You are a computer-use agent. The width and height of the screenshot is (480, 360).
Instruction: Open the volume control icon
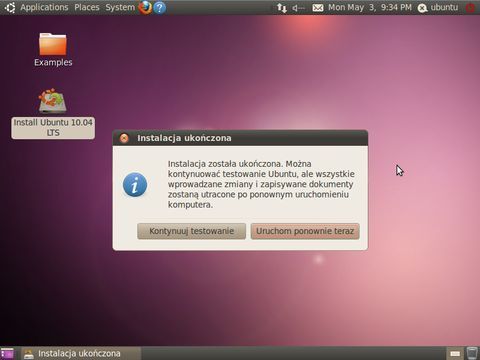tap(298, 8)
